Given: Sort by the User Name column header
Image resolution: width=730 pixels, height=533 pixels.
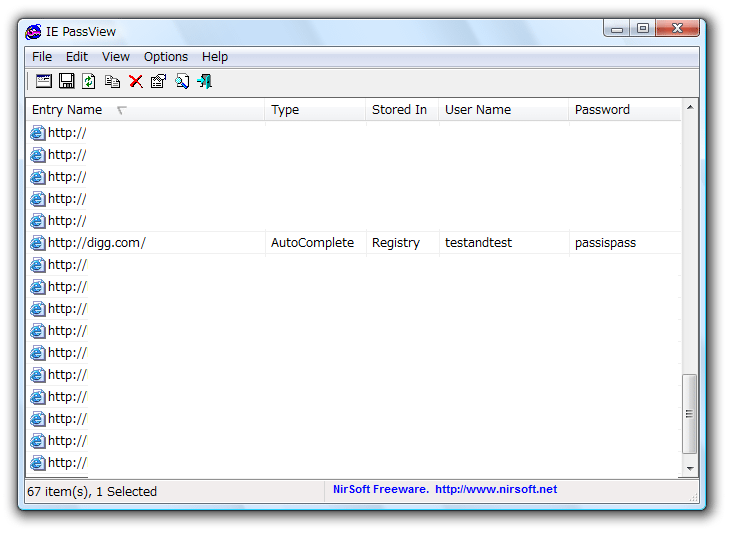Looking at the screenshot, I should point(504,110).
